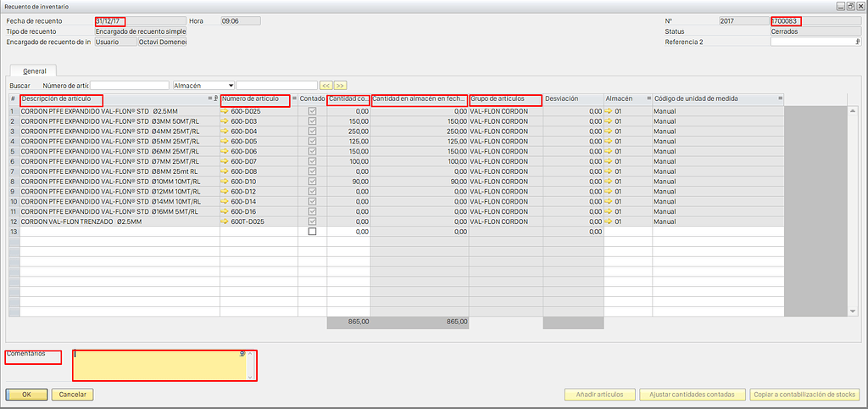Open item link arrow for 600-D08
This screenshot has height=409, width=868.
tap(224, 171)
